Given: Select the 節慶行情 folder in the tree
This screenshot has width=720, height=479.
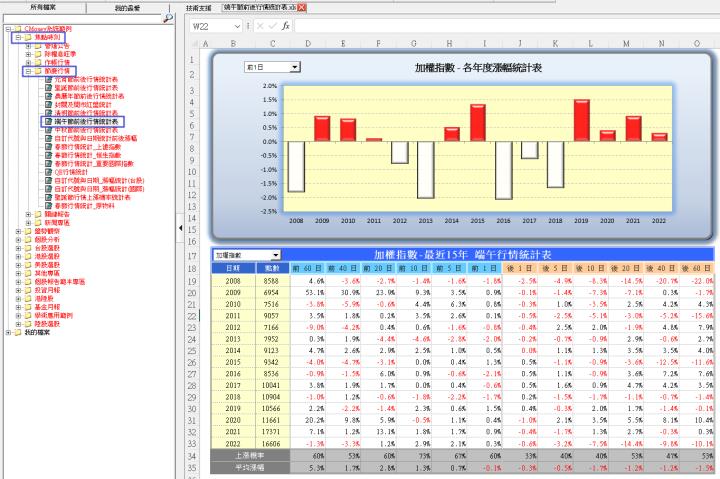Looking at the screenshot, I should click(57, 71).
